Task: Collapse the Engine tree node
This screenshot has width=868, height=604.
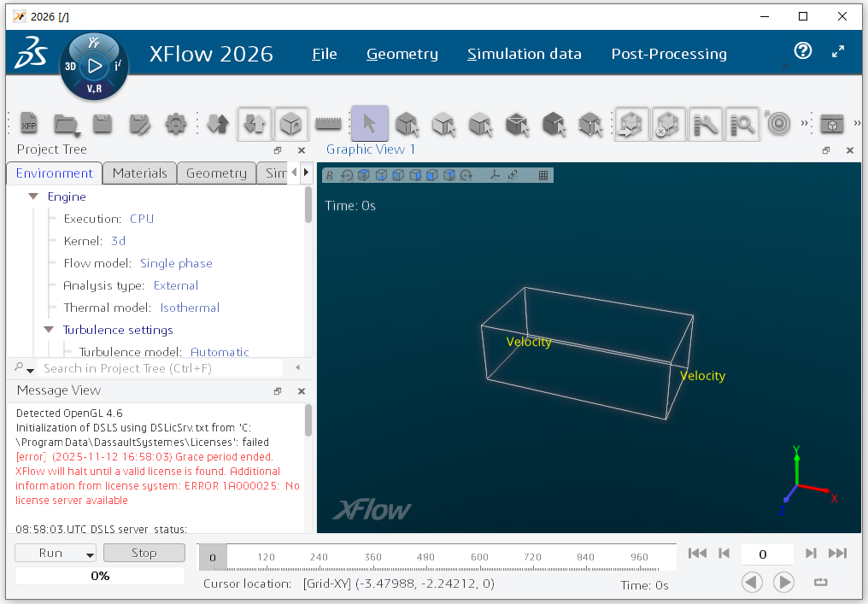Action: 33,196
